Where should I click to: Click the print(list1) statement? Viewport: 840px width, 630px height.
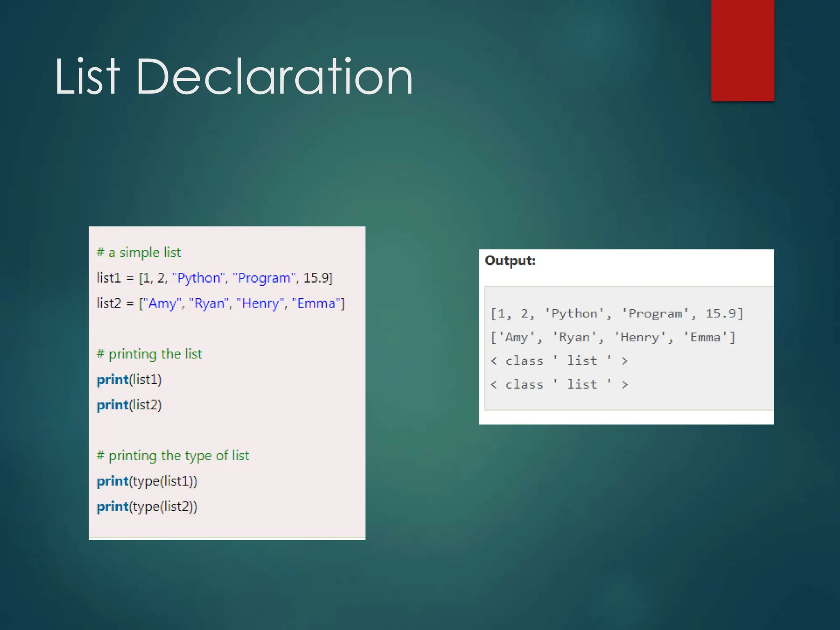(x=129, y=379)
